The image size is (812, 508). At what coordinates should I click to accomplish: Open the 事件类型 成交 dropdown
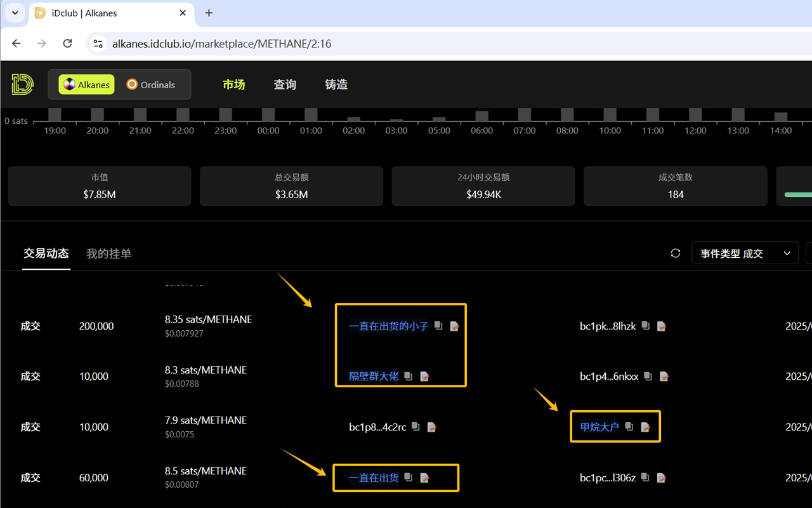pyautogui.click(x=745, y=253)
